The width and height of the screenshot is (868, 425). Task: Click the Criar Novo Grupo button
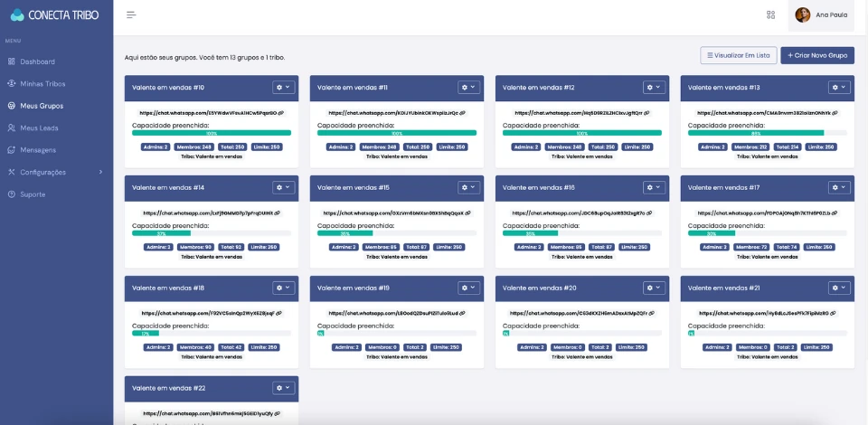point(816,55)
